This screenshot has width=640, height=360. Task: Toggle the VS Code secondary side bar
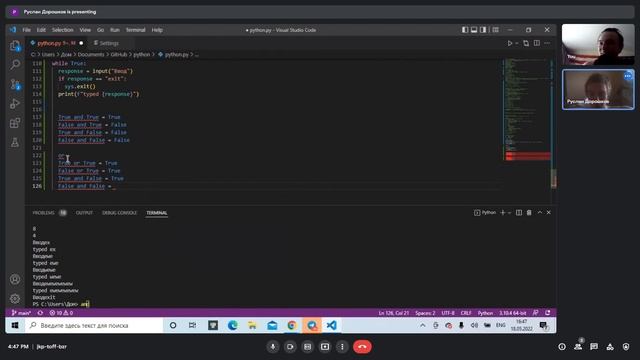(x=483, y=30)
